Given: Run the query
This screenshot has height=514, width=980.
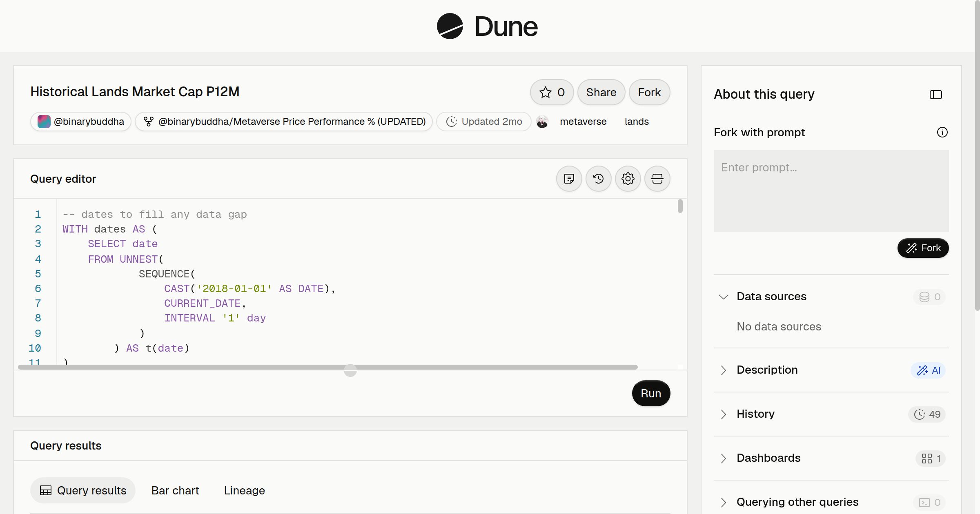Looking at the screenshot, I should click(651, 393).
